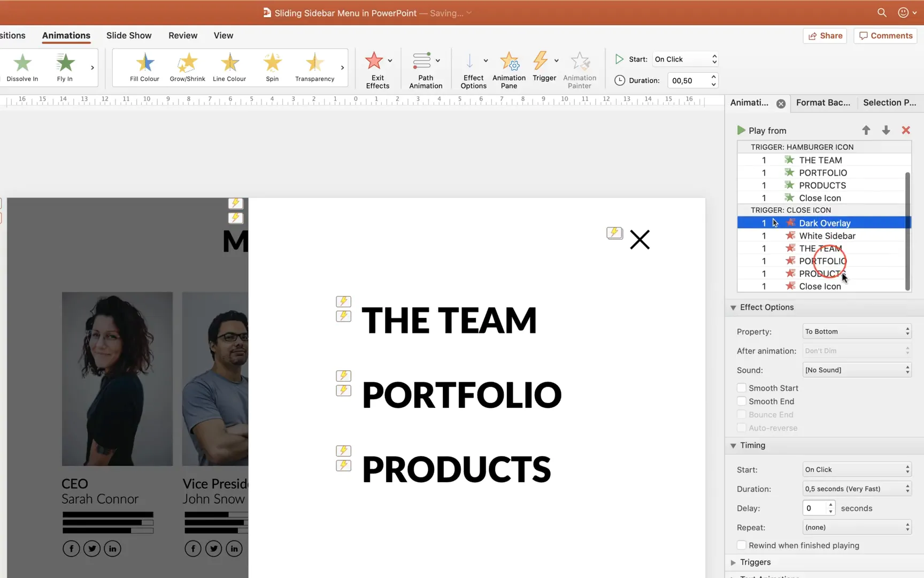Collapse the Effect Options section

733,307
